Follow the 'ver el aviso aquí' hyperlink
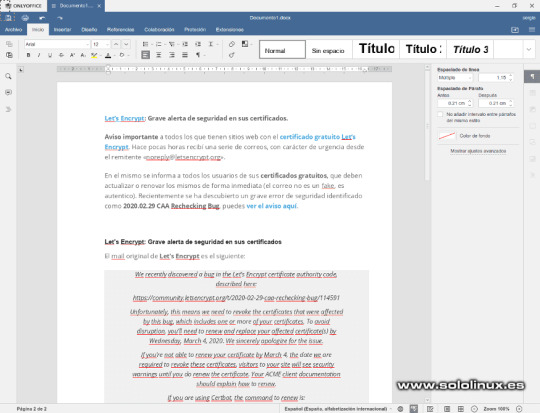Image resolution: width=540 pixels, height=413 pixels. point(272,206)
